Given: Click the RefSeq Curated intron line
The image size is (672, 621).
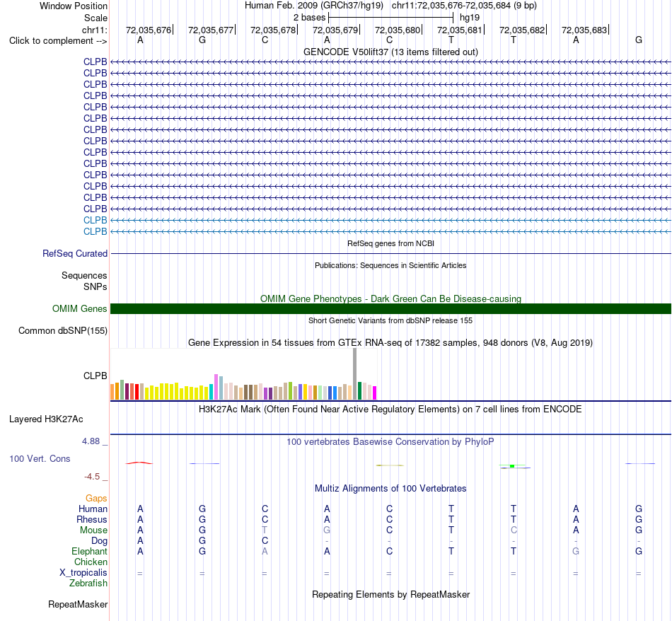Looking at the screenshot, I should pyautogui.click(x=390, y=254).
